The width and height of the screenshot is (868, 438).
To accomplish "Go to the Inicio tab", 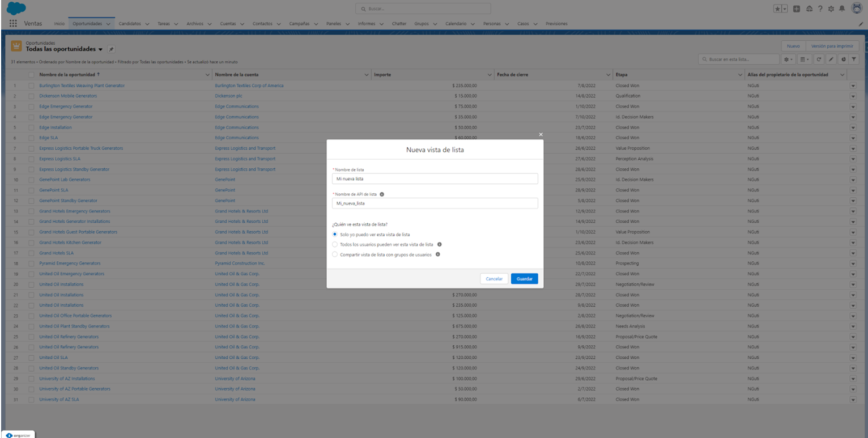I will 59,24.
